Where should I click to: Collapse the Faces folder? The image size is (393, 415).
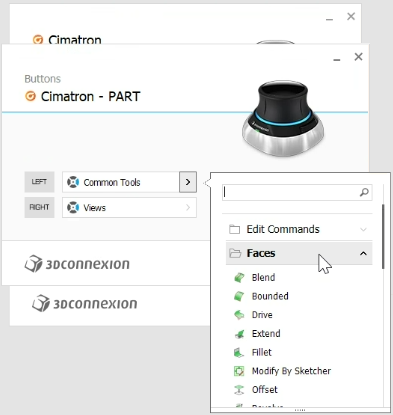click(363, 253)
